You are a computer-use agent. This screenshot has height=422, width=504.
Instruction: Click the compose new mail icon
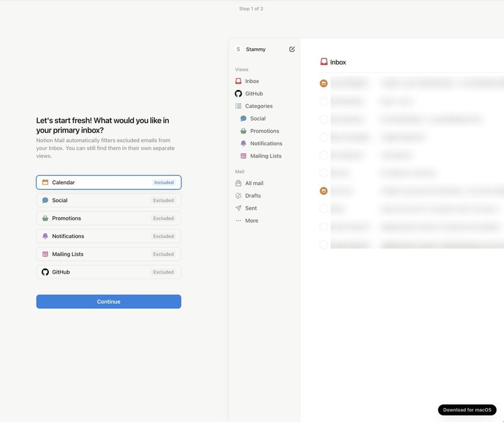pos(292,49)
